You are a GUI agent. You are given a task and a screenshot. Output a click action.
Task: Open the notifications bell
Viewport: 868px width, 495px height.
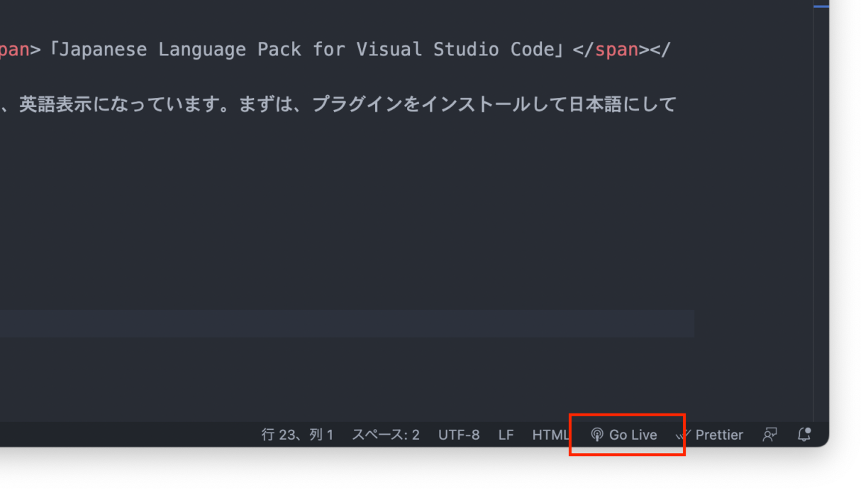(804, 435)
